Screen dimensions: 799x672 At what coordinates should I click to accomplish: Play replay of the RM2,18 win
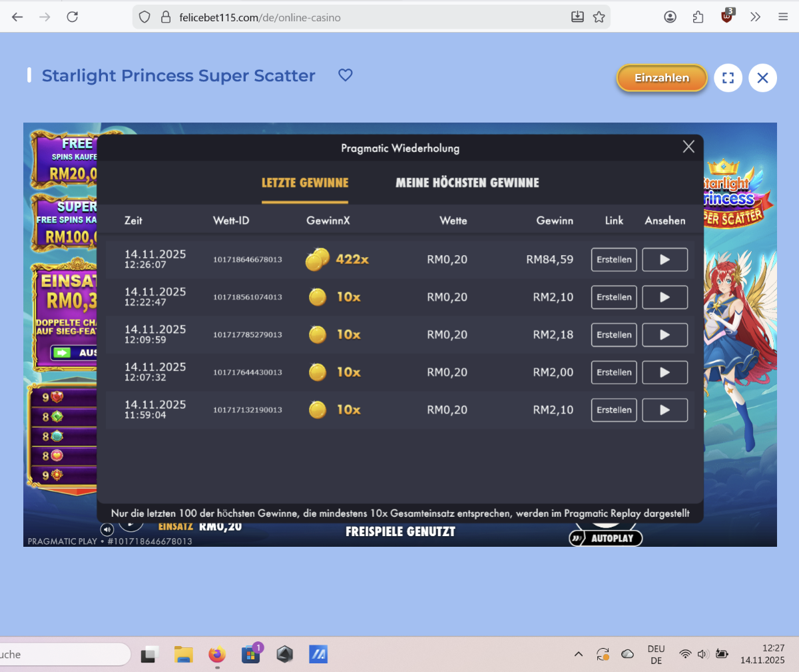[x=665, y=335]
